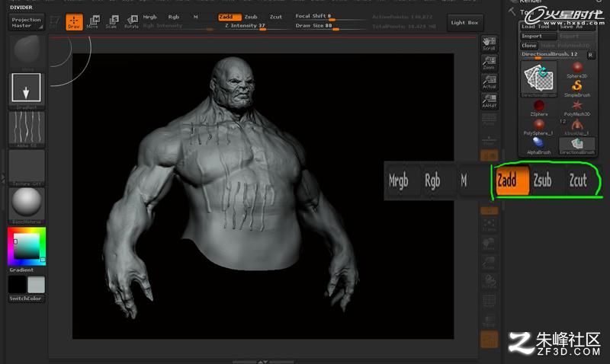The image size is (610, 364).
Task: Select the ZSphere tool
Action: click(539, 108)
